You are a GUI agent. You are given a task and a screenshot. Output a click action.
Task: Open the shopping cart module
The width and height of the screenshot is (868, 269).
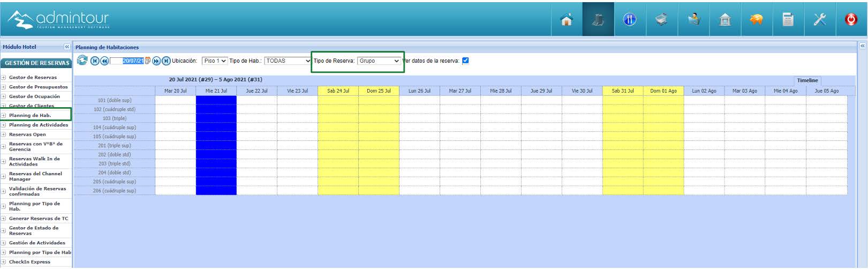click(661, 20)
